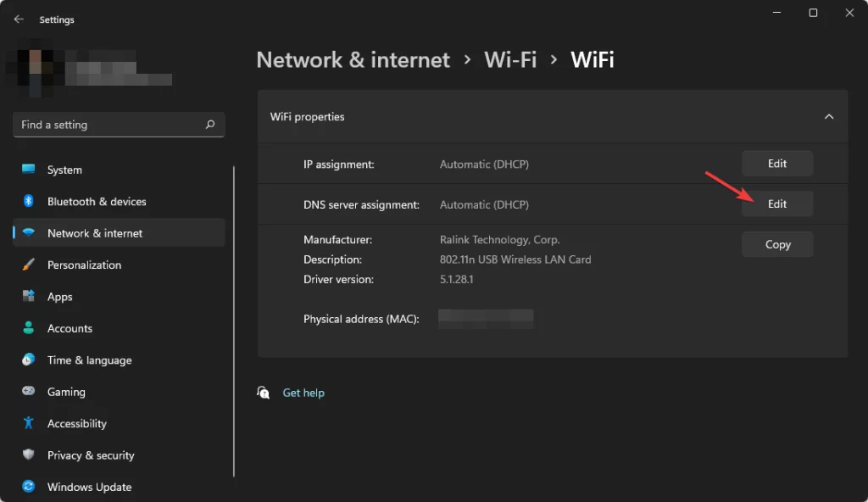Navigate to Wi-Fi breadcrumb

click(x=510, y=59)
